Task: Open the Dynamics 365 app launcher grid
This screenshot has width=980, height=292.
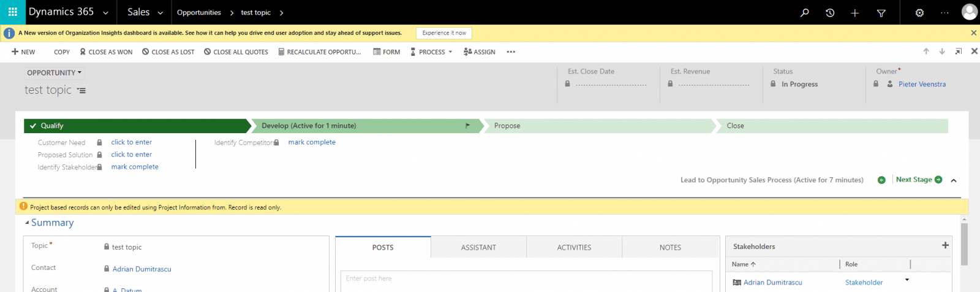Action: pyautogui.click(x=12, y=12)
